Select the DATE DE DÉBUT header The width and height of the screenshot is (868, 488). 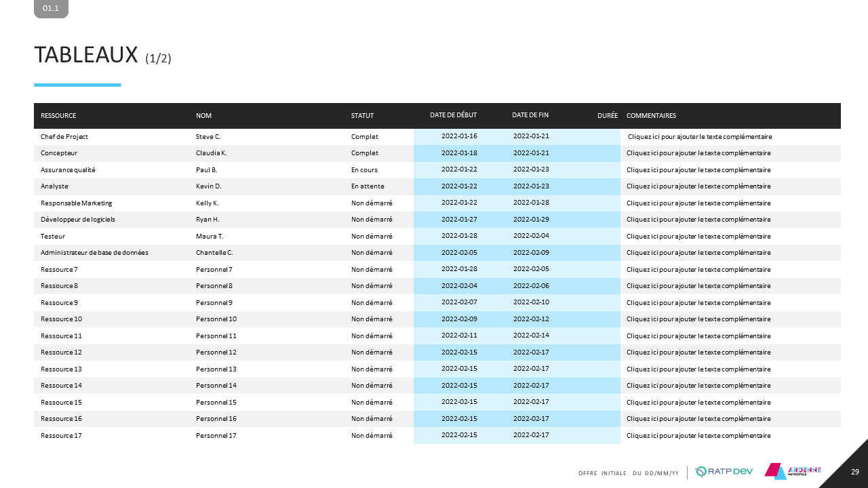click(453, 115)
